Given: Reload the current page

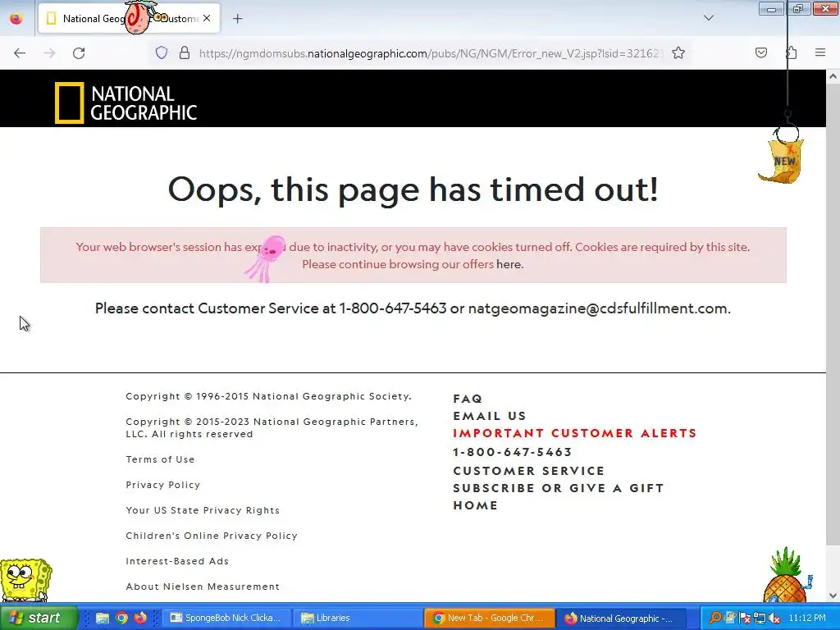Looking at the screenshot, I should click(x=79, y=53).
